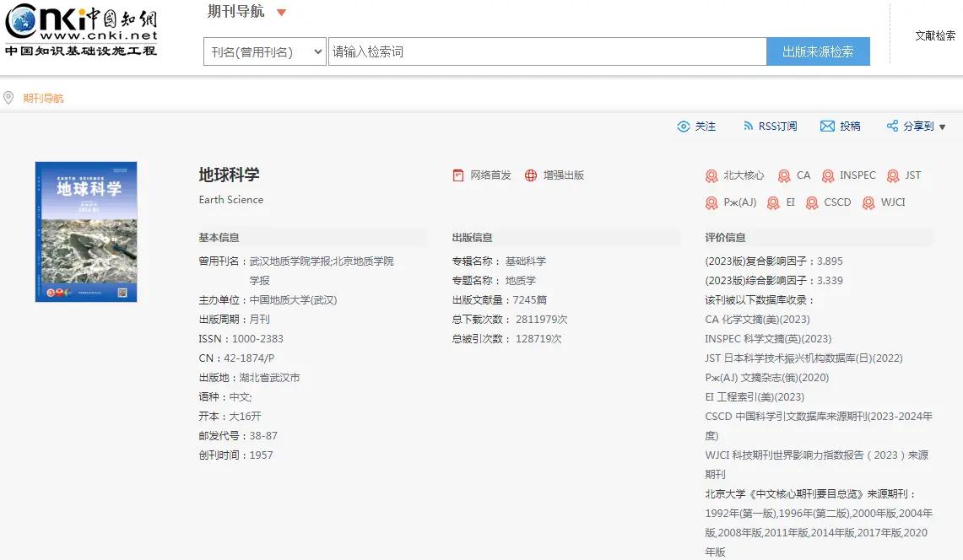Click the medal icon next to WJCI
This screenshot has width=963, height=560.
[x=868, y=203]
